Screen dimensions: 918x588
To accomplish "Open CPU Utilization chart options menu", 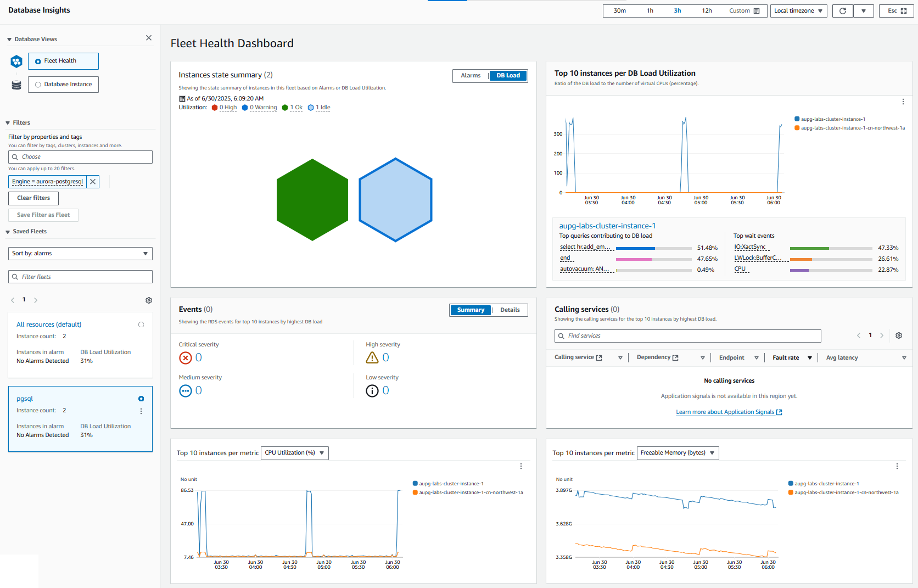I will 521,466.
